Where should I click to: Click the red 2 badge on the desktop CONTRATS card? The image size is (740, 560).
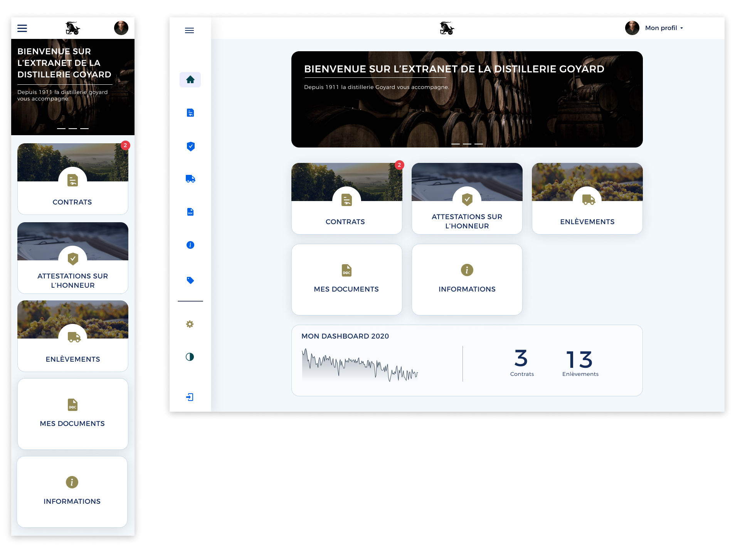[399, 165]
